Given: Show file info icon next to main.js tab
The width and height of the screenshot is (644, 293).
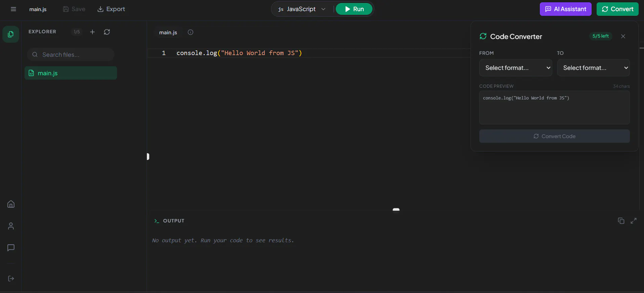Looking at the screenshot, I should (x=191, y=32).
